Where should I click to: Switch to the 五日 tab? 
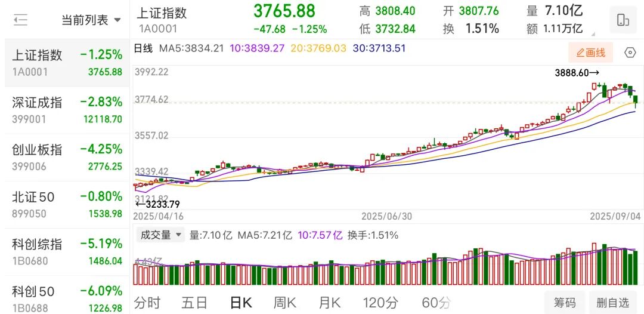[x=194, y=303]
